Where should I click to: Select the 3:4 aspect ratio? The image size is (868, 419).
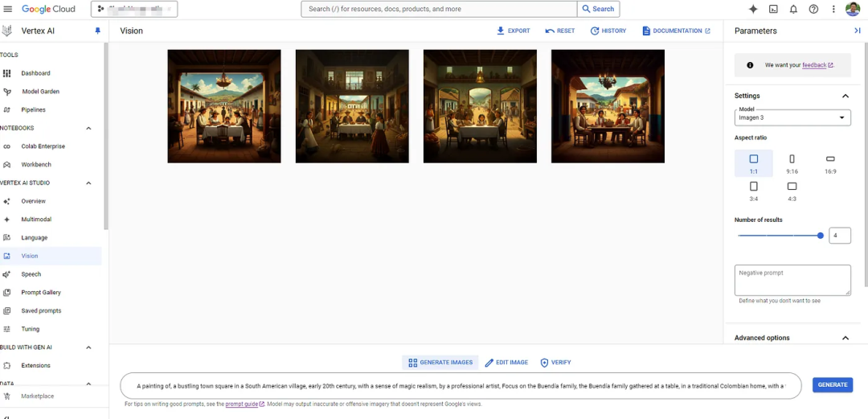click(x=753, y=191)
